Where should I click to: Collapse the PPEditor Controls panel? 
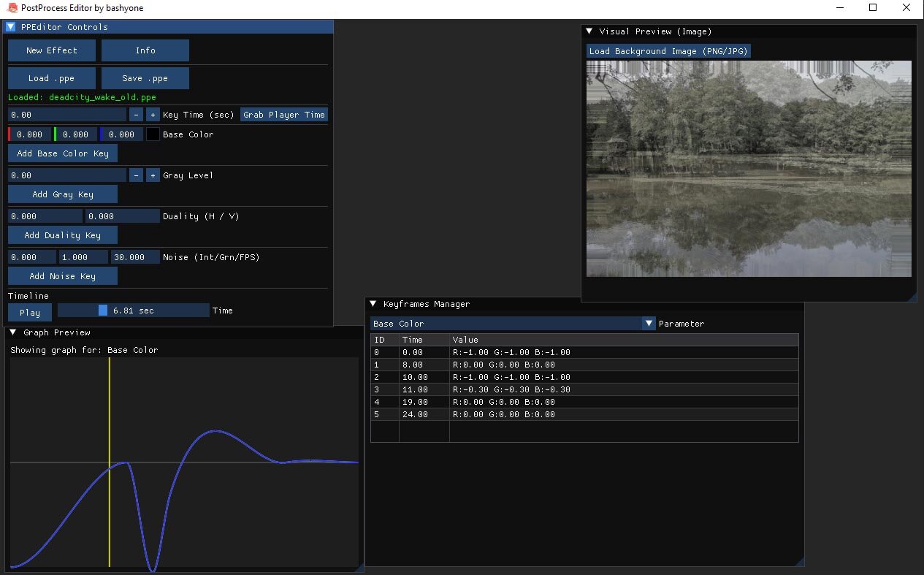[x=11, y=27]
